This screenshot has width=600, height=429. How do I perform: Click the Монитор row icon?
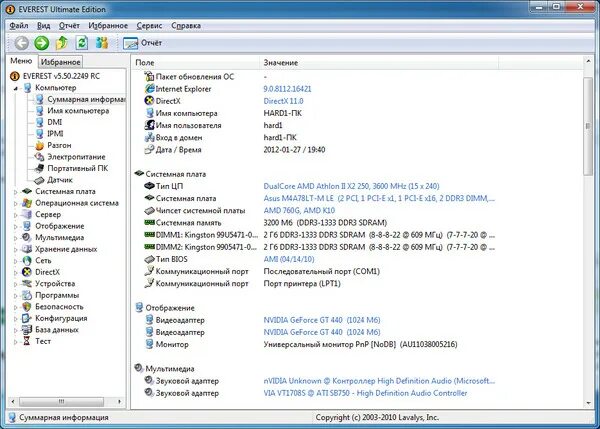[150, 344]
